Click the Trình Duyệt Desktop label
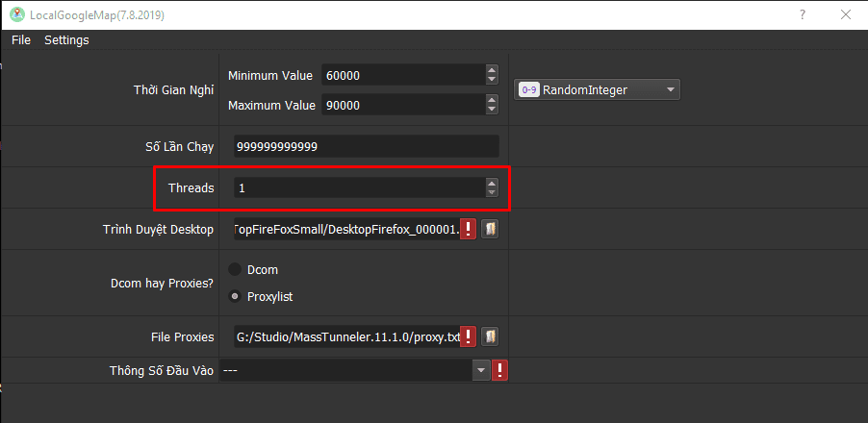This screenshot has width=868, height=423. pyautogui.click(x=158, y=230)
